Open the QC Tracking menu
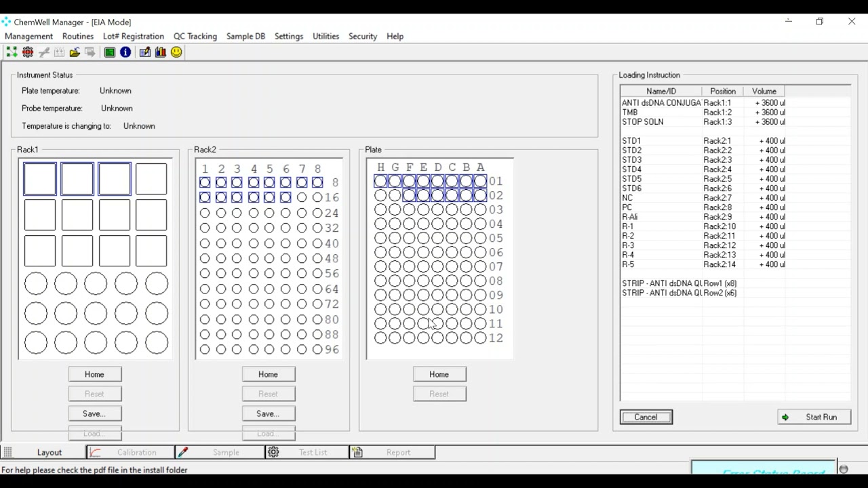The image size is (868, 488). [x=195, y=36]
